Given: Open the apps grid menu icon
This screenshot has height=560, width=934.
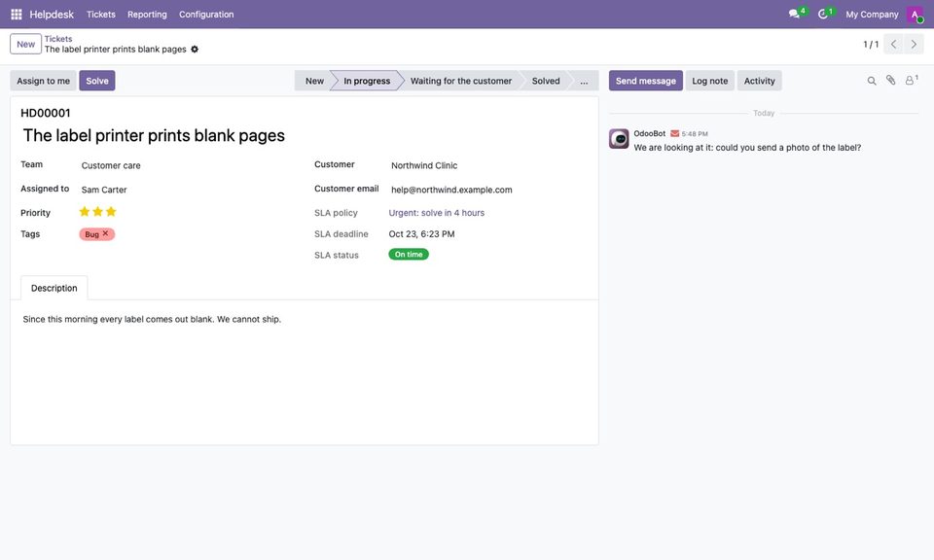Looking at the screenshot, I should (x=17, y=15).
